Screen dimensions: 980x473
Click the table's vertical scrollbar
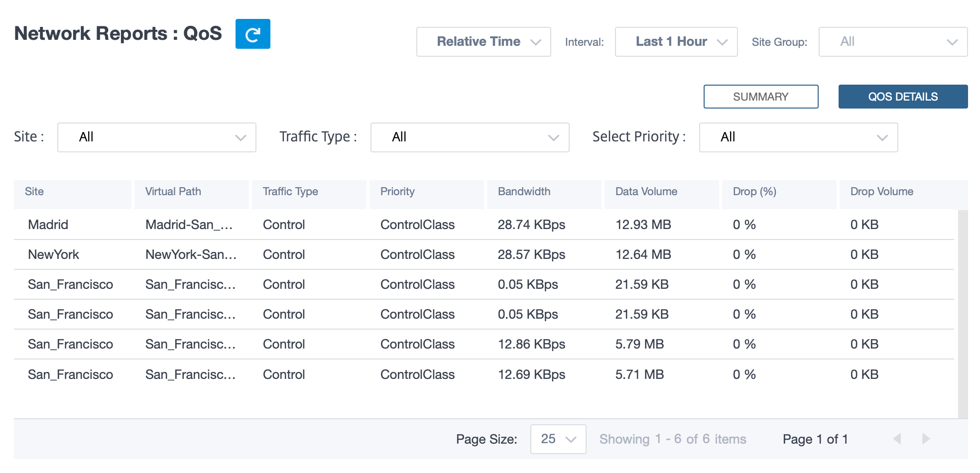pos(963,314)
